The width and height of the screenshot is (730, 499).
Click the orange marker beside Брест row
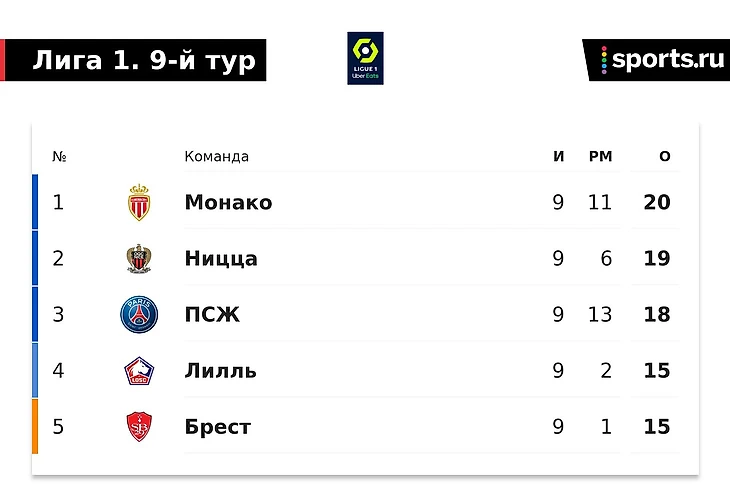(x=35, y=427)
